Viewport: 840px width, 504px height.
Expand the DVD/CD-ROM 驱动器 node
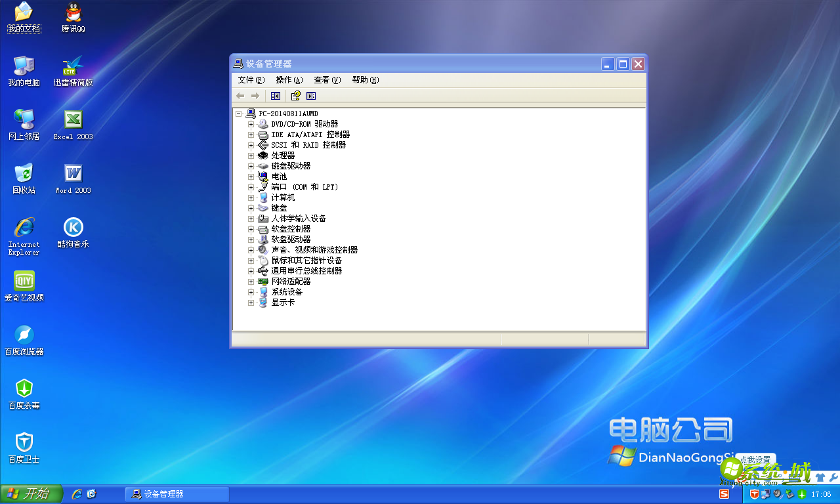point(251,123)
